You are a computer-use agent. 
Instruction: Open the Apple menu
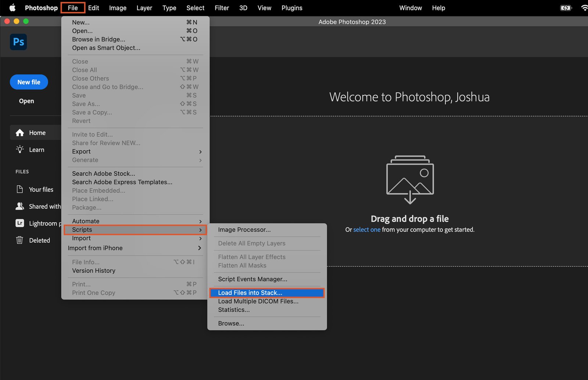12,8
